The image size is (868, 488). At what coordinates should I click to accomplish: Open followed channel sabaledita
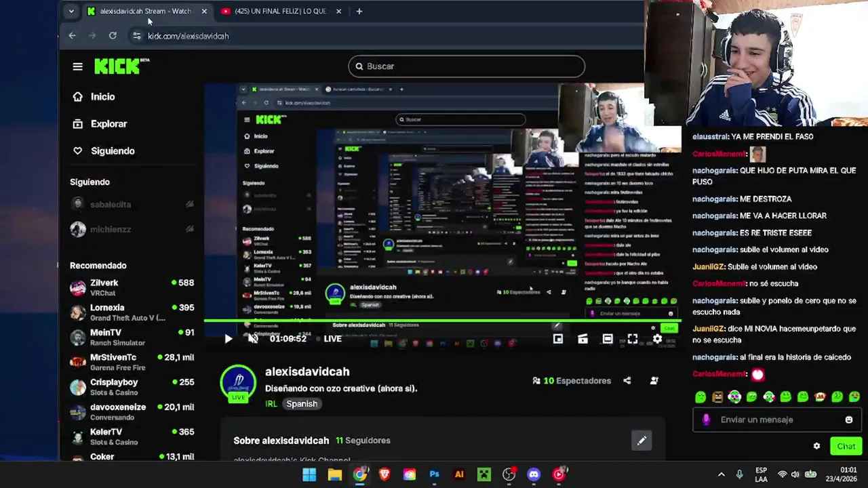[x=132, y=204]
